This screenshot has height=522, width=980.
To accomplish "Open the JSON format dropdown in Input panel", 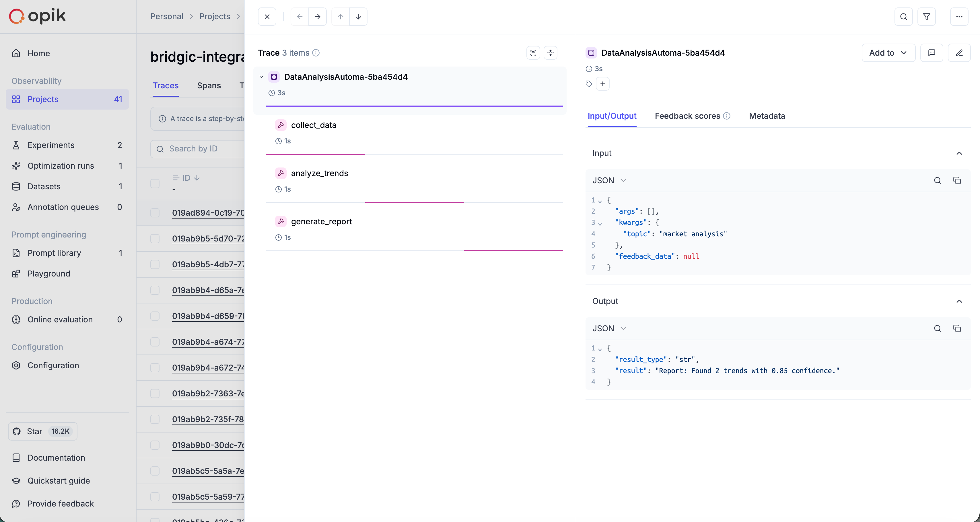I will (x=608, y=180).
